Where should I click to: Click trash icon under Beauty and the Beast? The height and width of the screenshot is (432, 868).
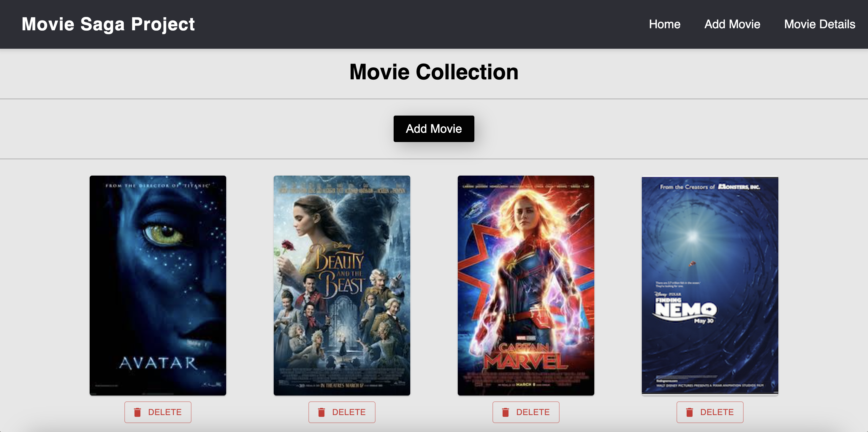321,412
